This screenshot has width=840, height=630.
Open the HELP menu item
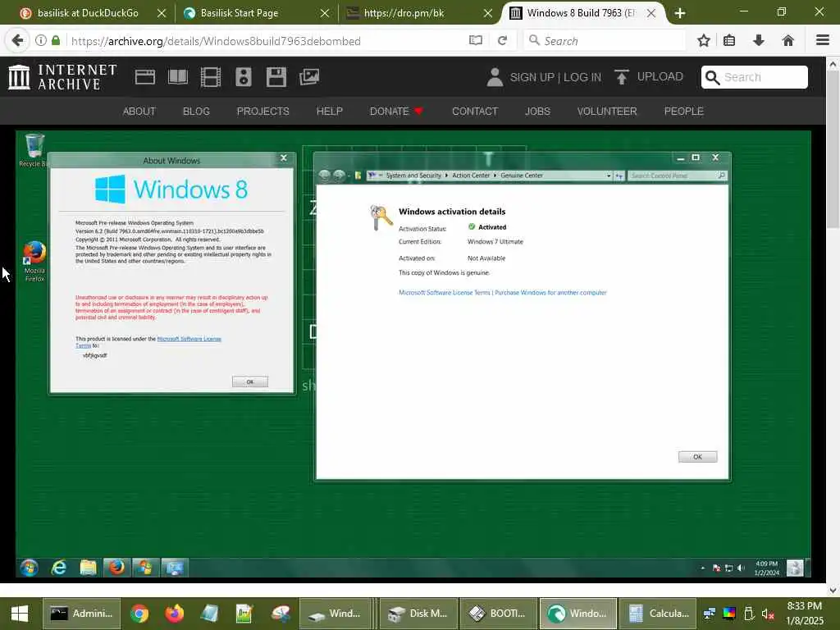[330, 112]
